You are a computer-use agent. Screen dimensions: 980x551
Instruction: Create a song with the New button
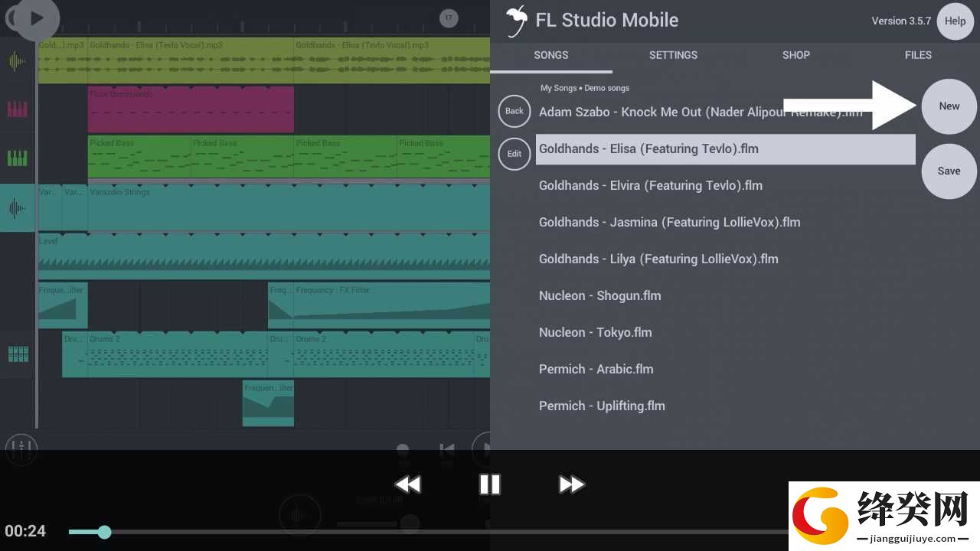[x=949, y=106]
